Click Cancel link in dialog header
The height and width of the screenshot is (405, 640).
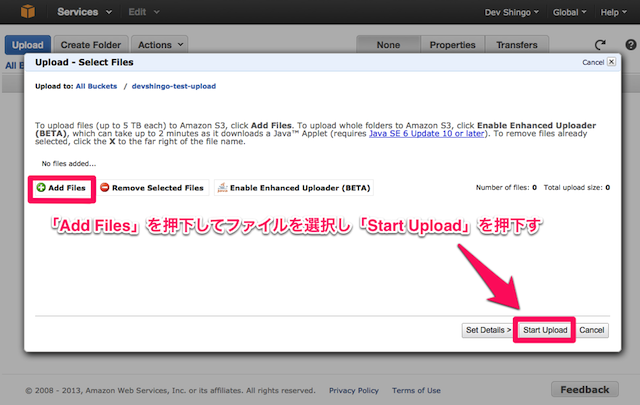pos(593,62)
